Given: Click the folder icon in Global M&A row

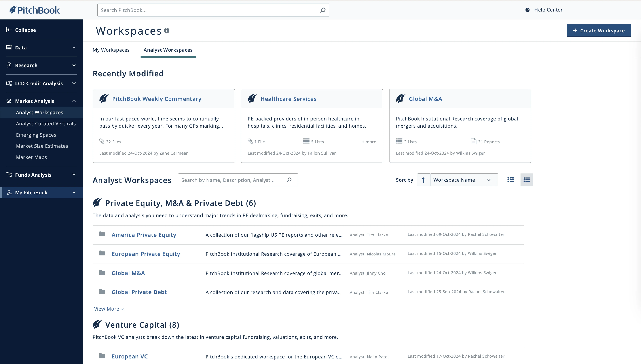Looking at the screenshot, I should point(102,273).
